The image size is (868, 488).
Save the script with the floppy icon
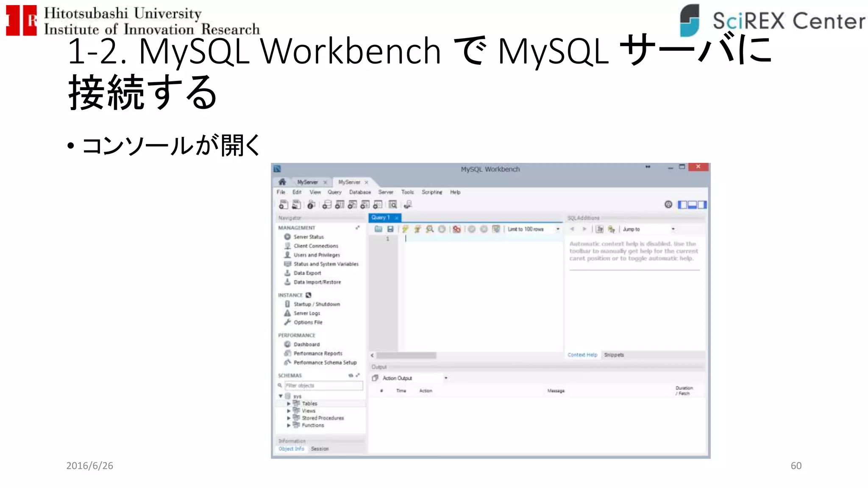click(x=390, y=229)
